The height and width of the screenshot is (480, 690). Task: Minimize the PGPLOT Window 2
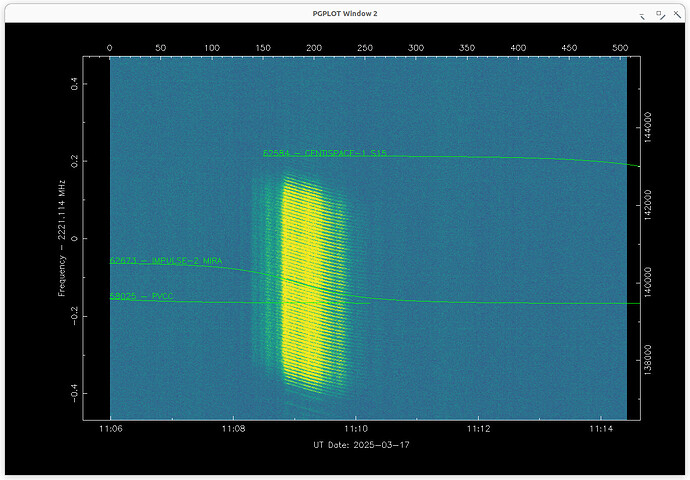[x=642, y=16]
